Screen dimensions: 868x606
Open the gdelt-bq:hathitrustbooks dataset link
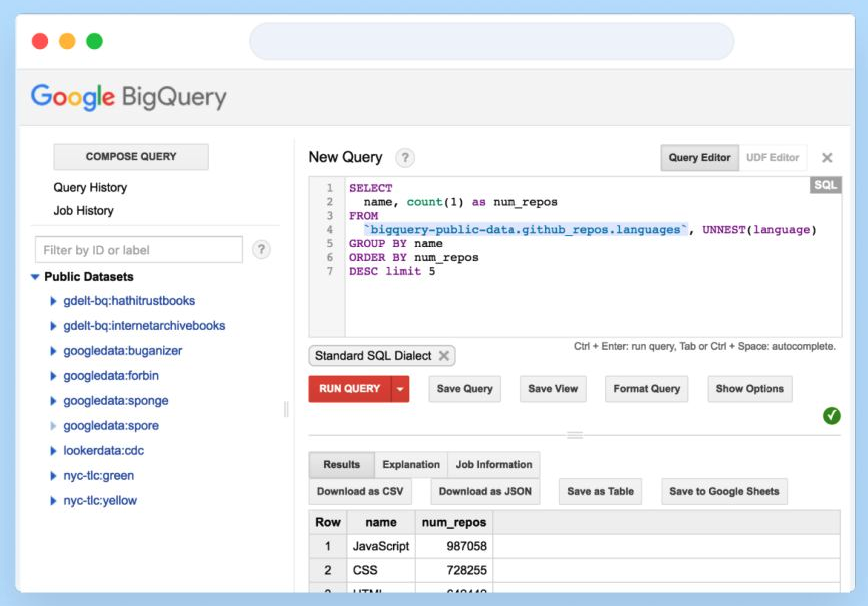[x=129, y=301]
